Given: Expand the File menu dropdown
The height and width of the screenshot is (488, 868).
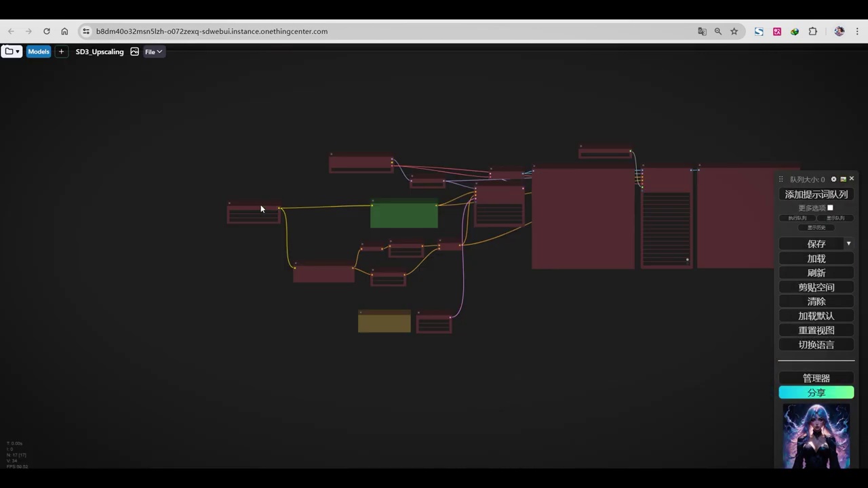Looking at the screenshot, I should tap(154, 52).
